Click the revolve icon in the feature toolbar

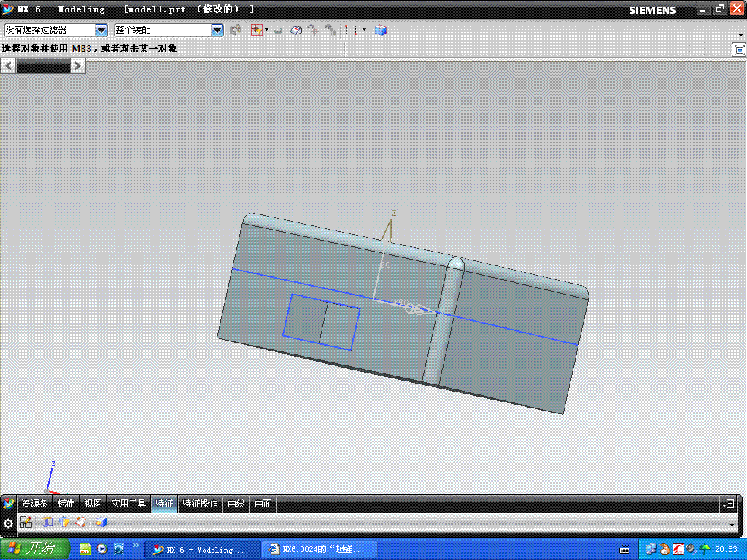click(x=64, y=522)
